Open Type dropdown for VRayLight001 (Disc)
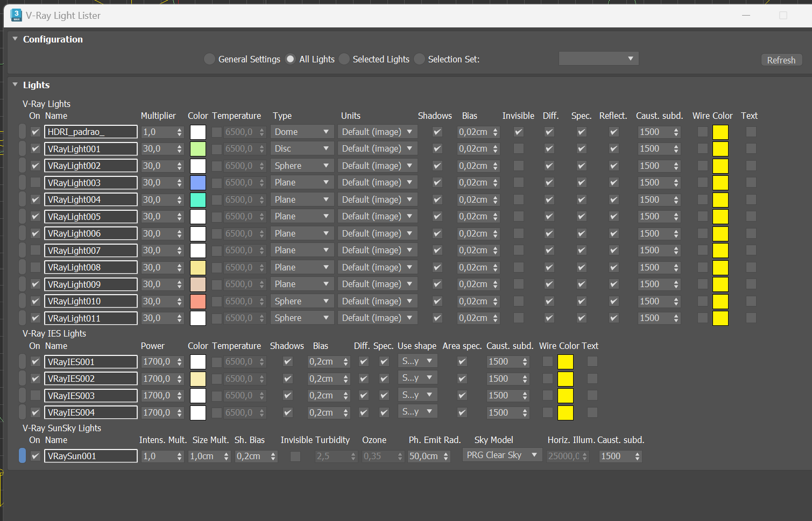The image size is (812, 521). click(x=302, y=149)
